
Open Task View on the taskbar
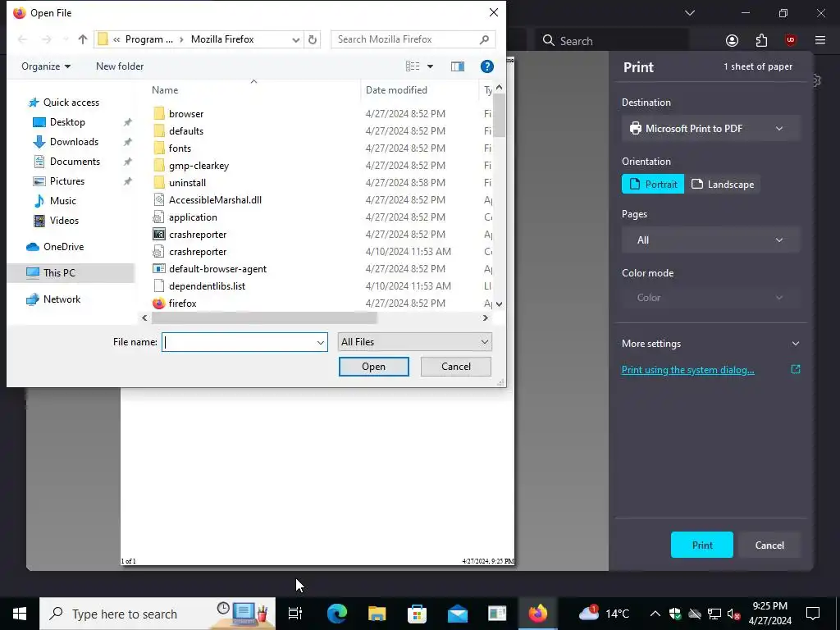coord(295,614)
